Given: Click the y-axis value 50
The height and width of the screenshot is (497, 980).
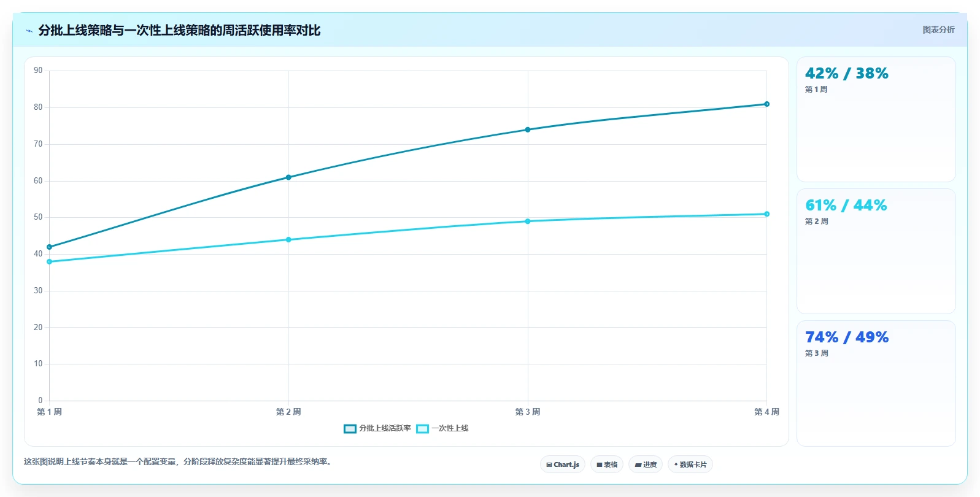Looking at the screenshot, I should coord(38,217).
